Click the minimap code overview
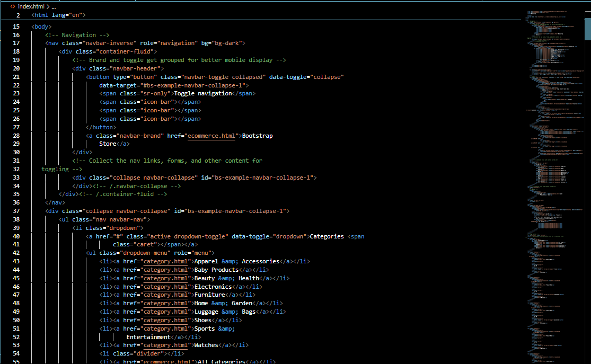The height and width of the screenshot is (364, 591). coord(551,159)
